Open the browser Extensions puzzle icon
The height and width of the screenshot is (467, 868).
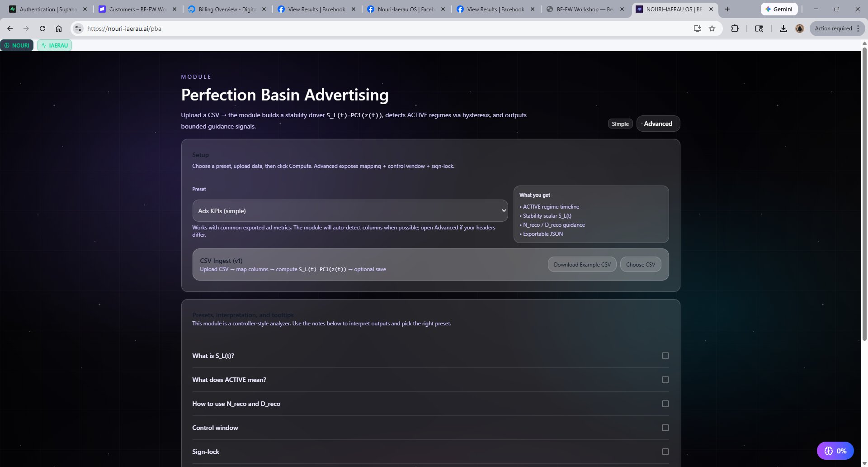(x=735, y=28)
